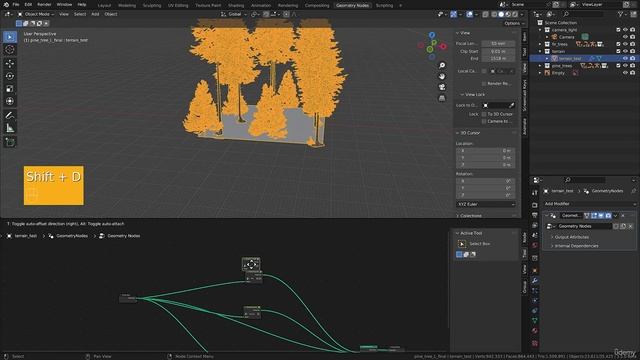Toggle viewport gizmos icon
The image size is (640, 360).
[453, 14]
